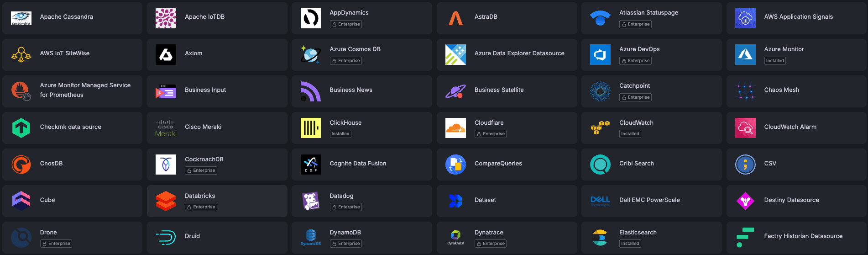Viewport: 868px width, 255px height.
Task: Click the Checkmk green hexagon icon
Action: coord(21,128)
